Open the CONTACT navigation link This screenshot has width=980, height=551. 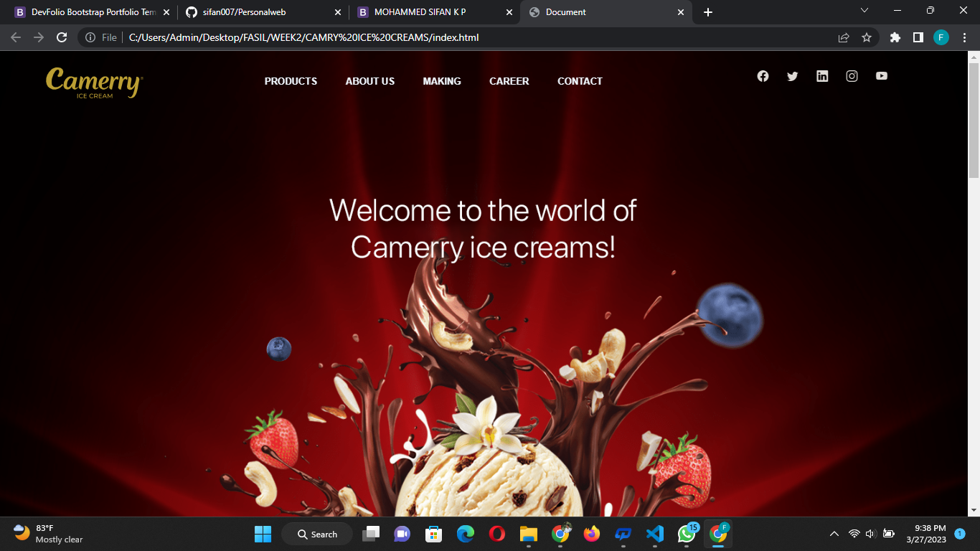pos(580,81)
